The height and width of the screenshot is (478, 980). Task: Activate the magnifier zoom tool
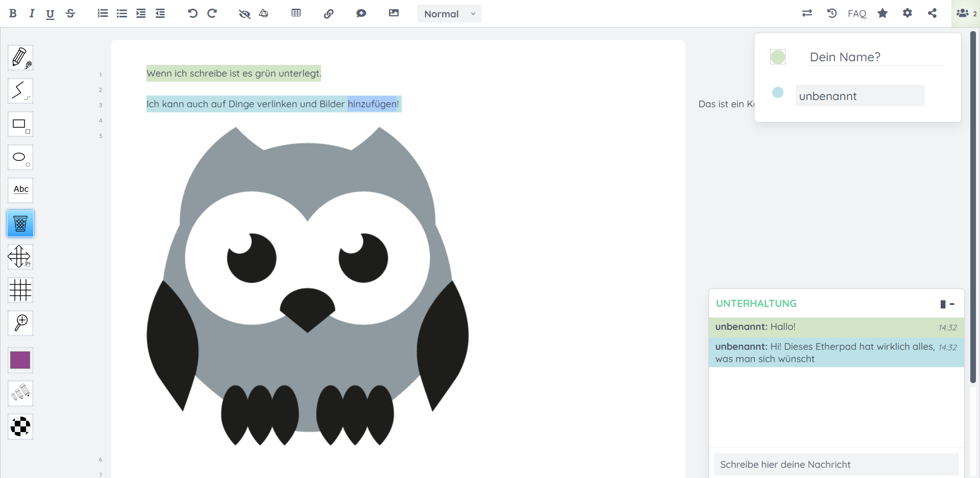(x=20, y=323)
